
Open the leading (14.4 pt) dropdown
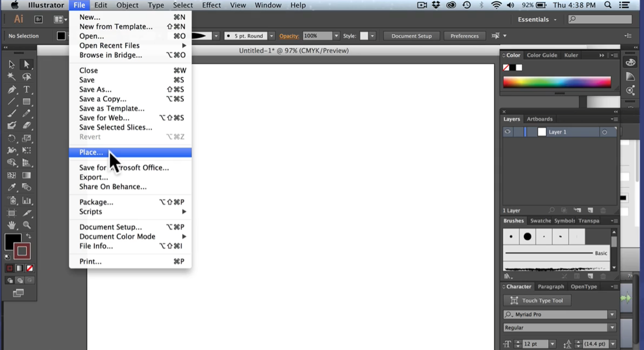[613, 344]
